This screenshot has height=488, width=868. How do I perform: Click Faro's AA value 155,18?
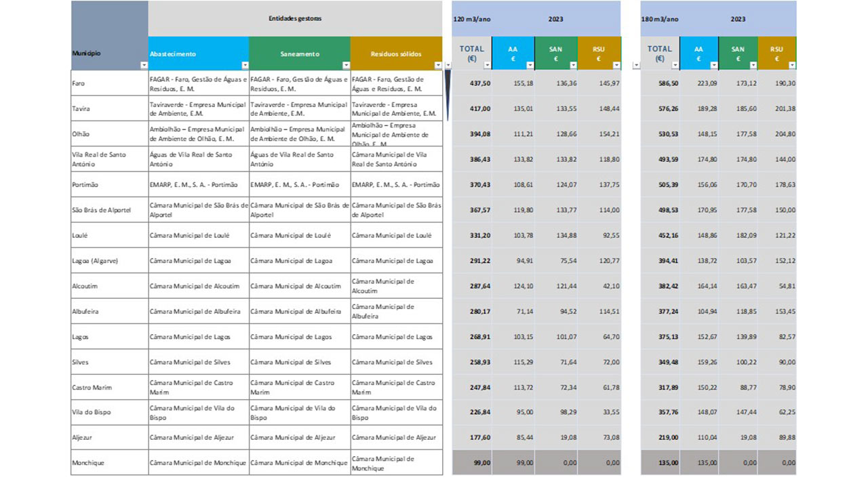click(x=513, y=83)
